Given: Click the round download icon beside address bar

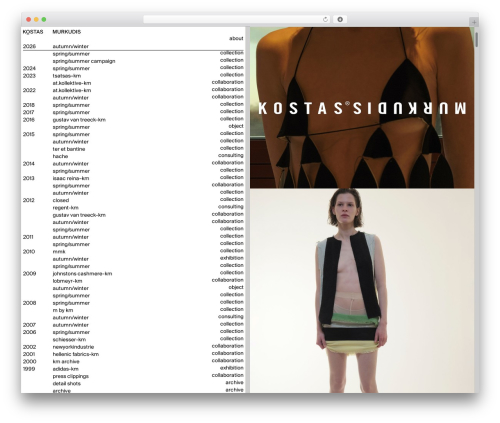Looking at the screenshot, I should coord(340,19).
